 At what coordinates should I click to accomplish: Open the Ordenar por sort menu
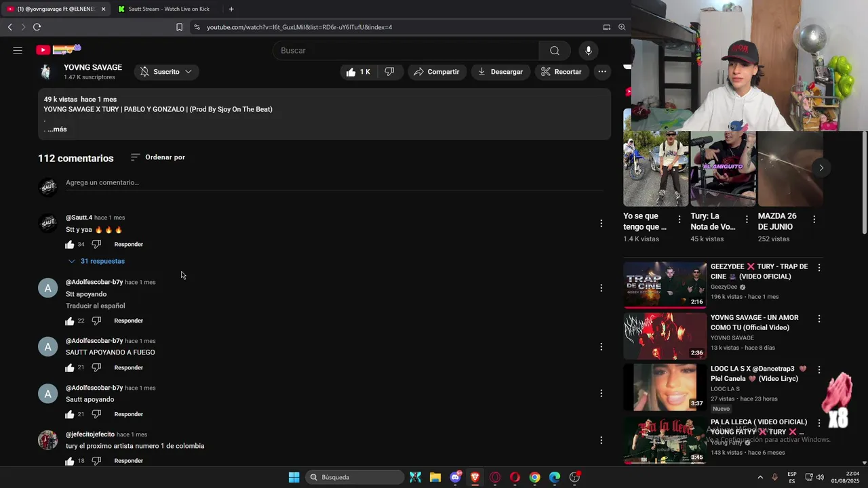click(157, 157)
